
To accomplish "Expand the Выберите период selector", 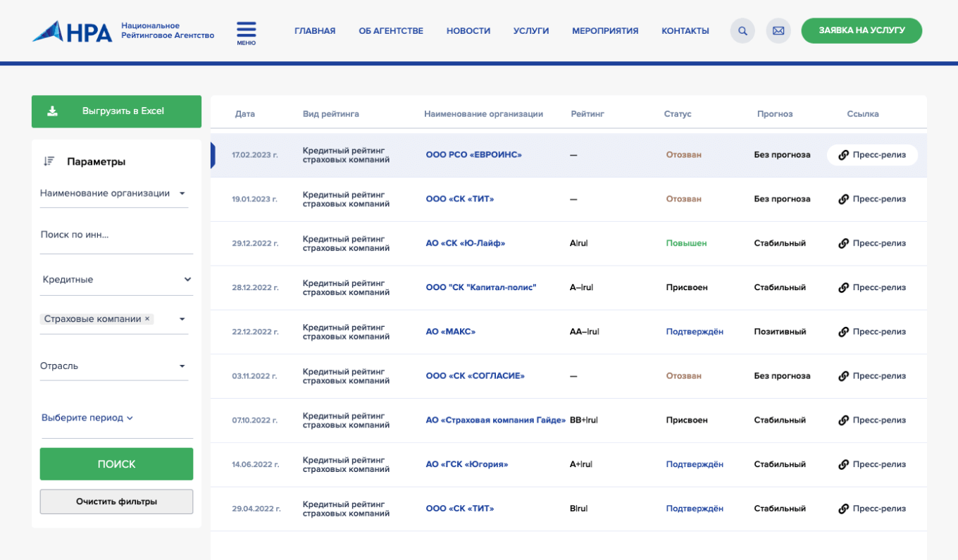I will (87, 418).
